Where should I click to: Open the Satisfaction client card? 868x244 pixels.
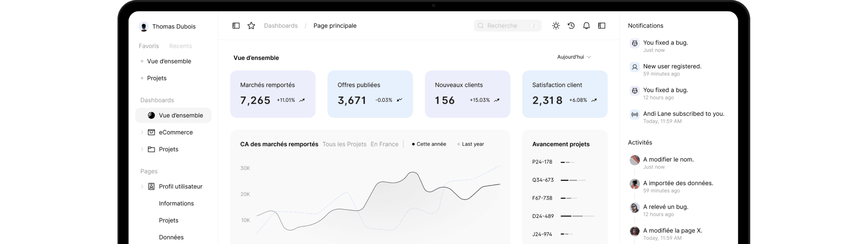click(565, 94)
